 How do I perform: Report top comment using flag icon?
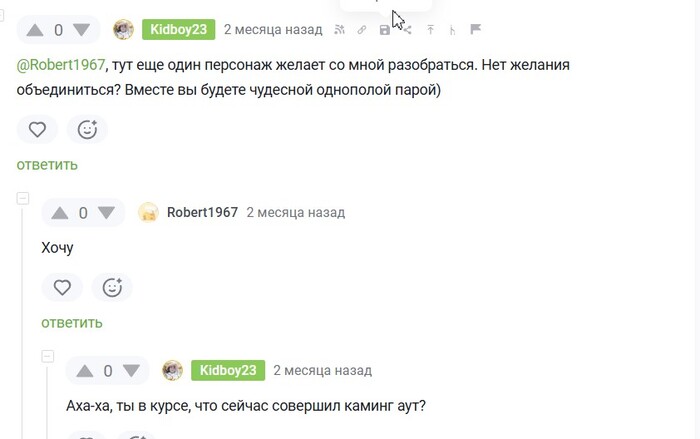coord(476,30)
